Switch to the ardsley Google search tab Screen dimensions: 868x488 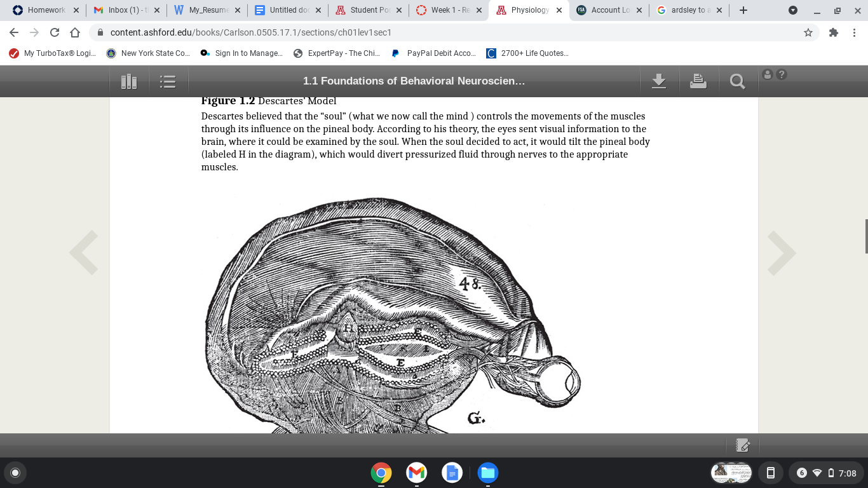tap(690, 10)
